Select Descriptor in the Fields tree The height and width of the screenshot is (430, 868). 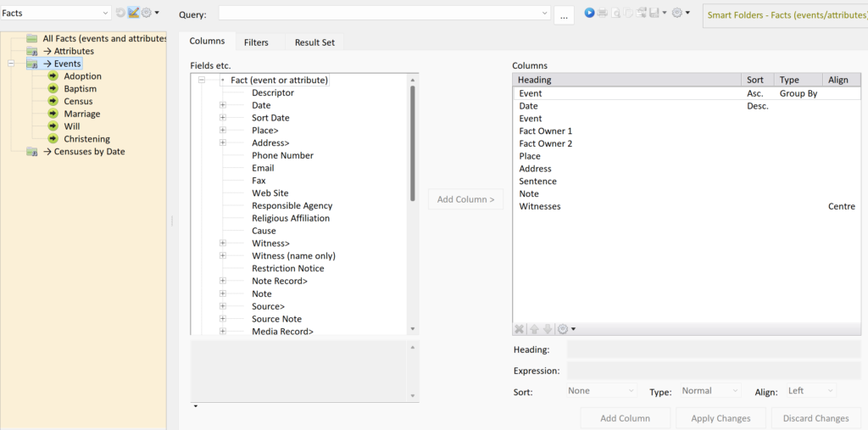click(272, 92)
